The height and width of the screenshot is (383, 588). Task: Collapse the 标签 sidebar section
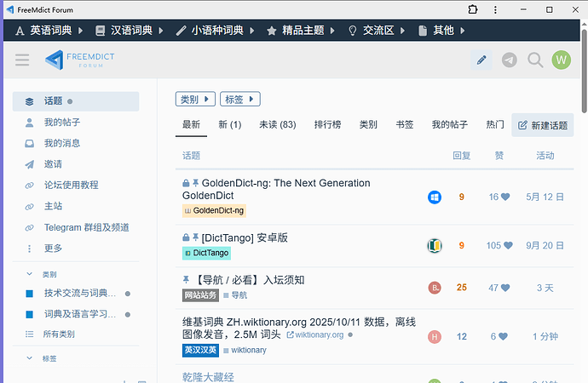tap(32, 358)
